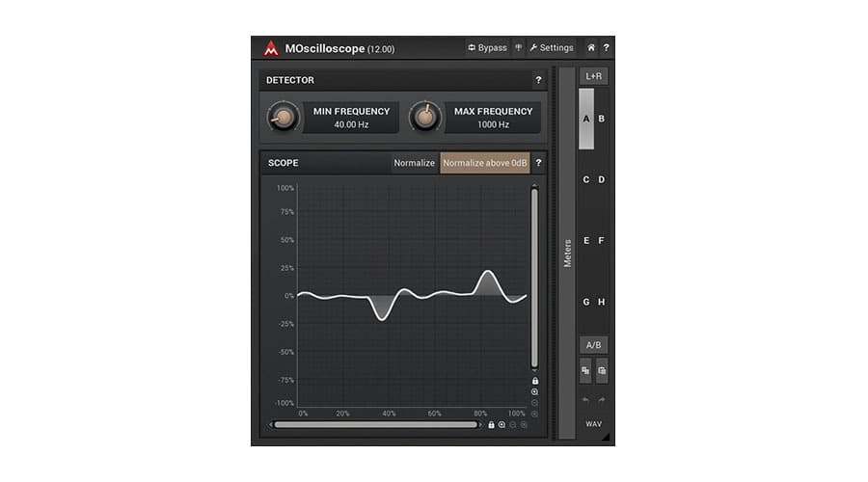Click the MeldaProduction logo icon

271,48
